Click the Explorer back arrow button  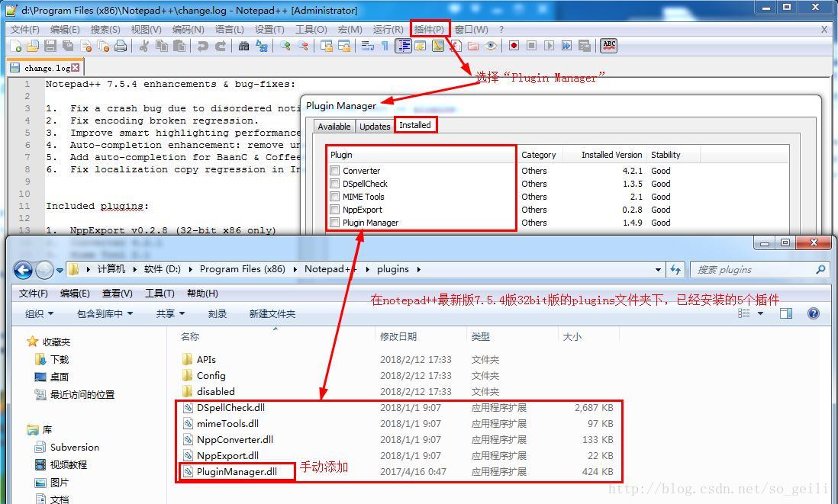click(x=23, y=270)
